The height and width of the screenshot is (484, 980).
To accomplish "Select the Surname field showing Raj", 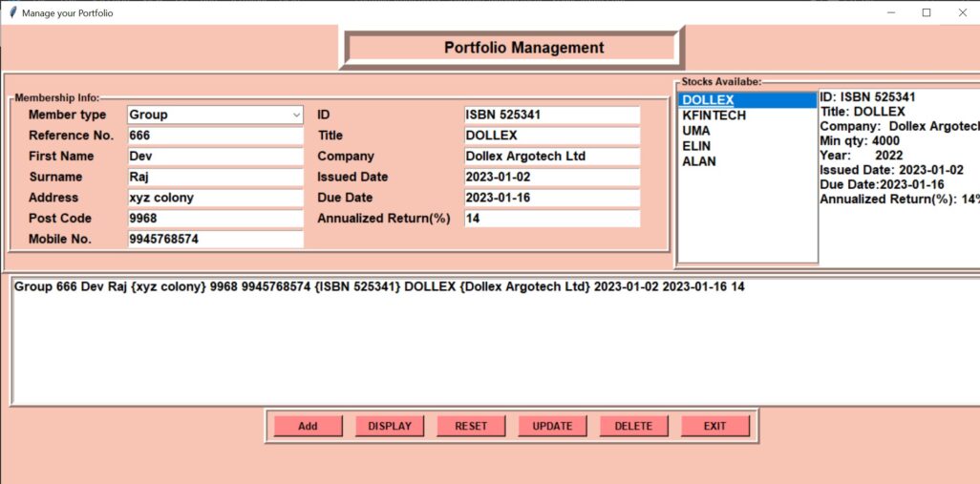I will pos(216,177).
